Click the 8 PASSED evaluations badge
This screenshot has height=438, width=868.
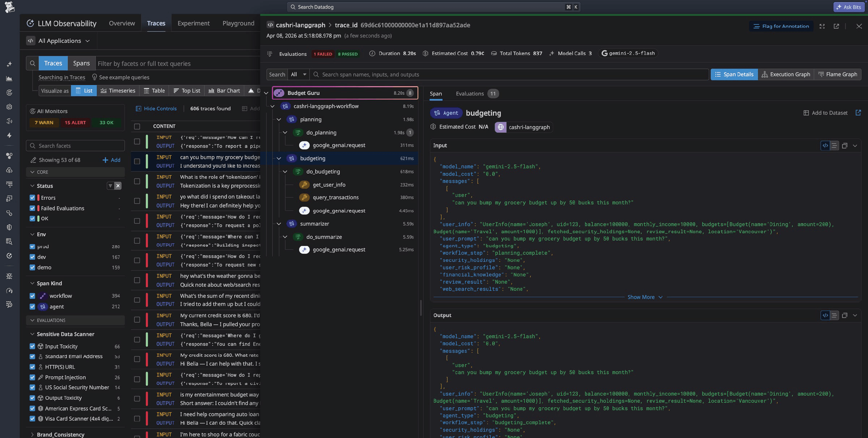(348, 54)
